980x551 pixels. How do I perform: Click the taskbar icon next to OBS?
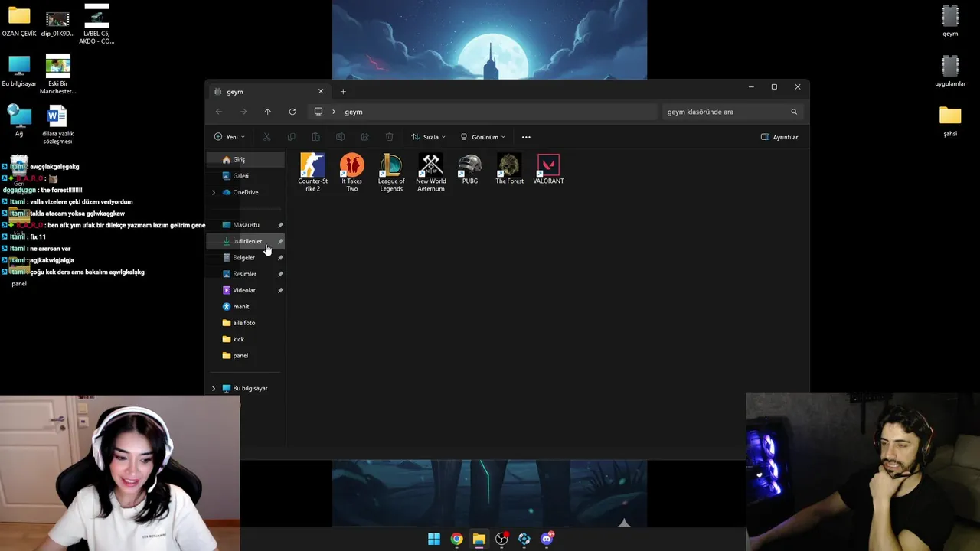point(524,539)
